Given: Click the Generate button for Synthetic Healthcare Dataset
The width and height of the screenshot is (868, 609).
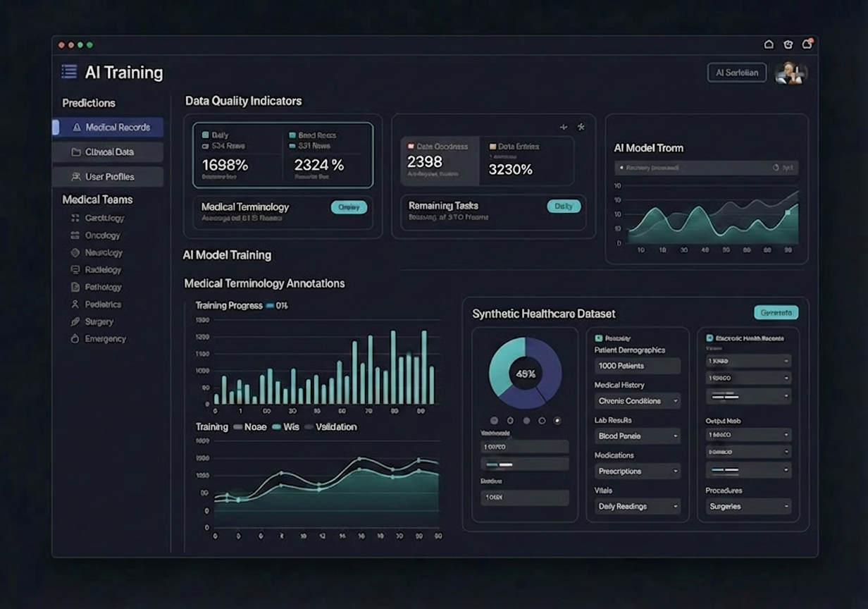Looking at the screenshot, I should pyautogui.click(x=776, y=312).
